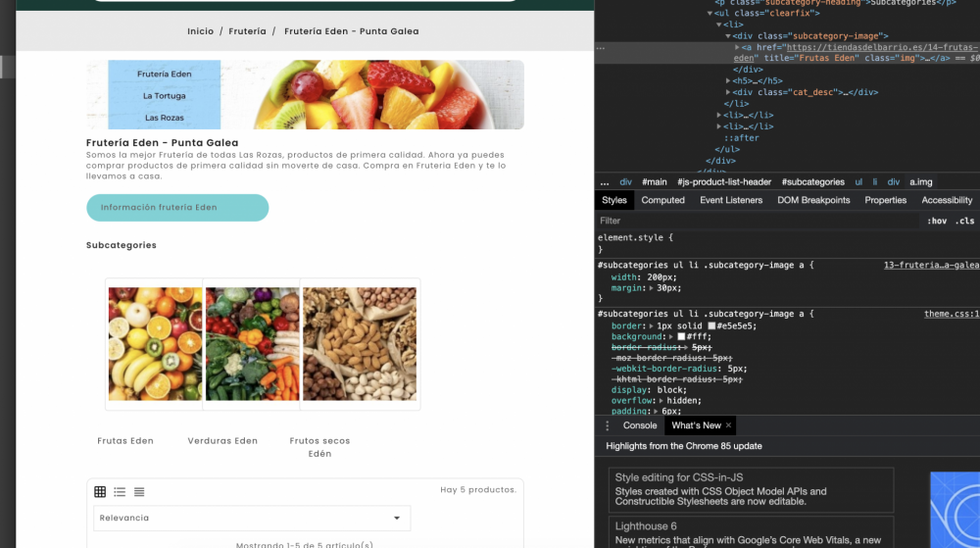This screenshot has width=980, height=548.
Task: Expand the overflow hidden property
Action: [x=661, y=401]
